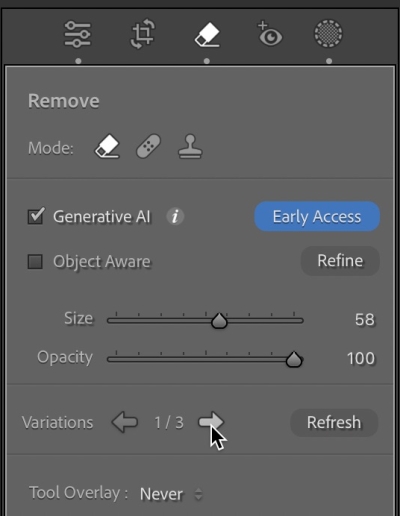The width and height of the screenshot is (400, 516).
Task: Go to the next variation
Action: [211, 422]
